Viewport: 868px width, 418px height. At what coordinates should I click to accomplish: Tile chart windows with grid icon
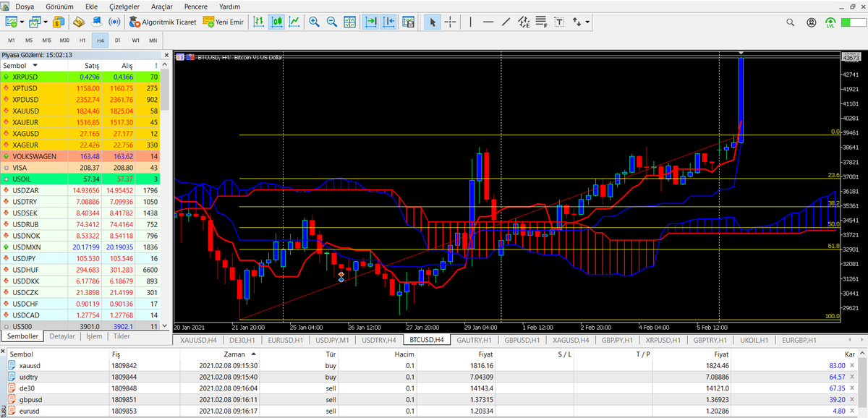click(x=350, y=22)
